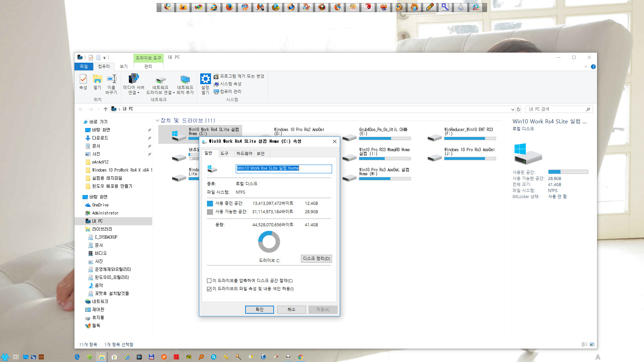644x362 pixels.
Task: Click the 디스크 정리(D) button
Action: click(x=316, y=258)
